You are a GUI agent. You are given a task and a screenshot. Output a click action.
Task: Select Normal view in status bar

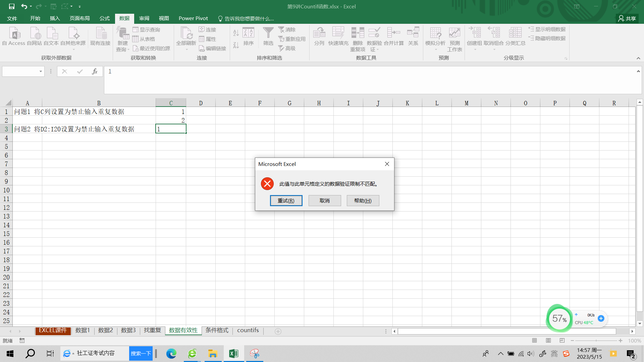pyautogui.click(x=535, y=341)
